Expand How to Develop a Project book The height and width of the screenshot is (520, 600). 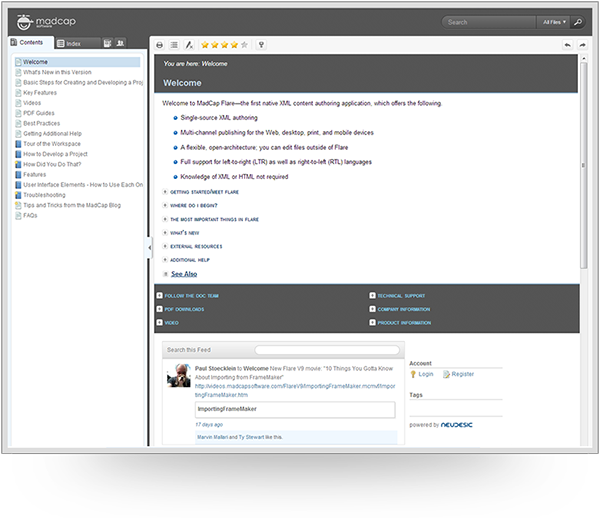[51, 154]
